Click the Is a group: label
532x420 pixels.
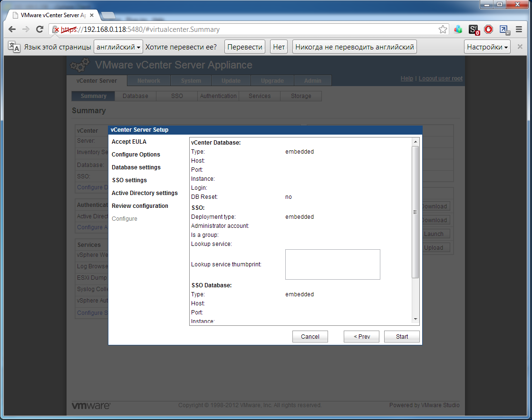coord(205,235)
